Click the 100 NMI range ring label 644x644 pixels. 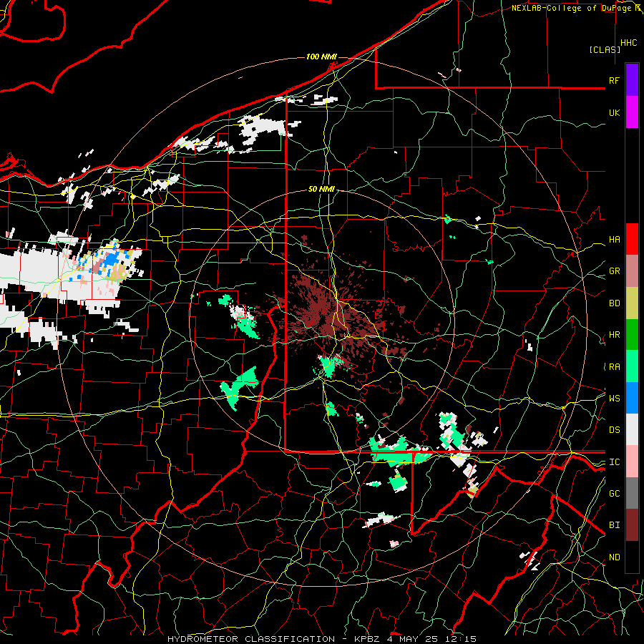(x=321, y=57)
